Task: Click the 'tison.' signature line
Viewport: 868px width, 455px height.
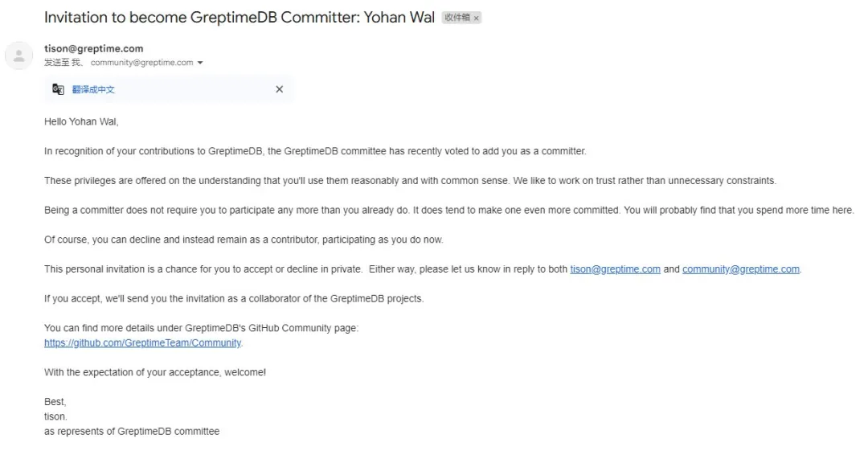Action: pos(55,416)
